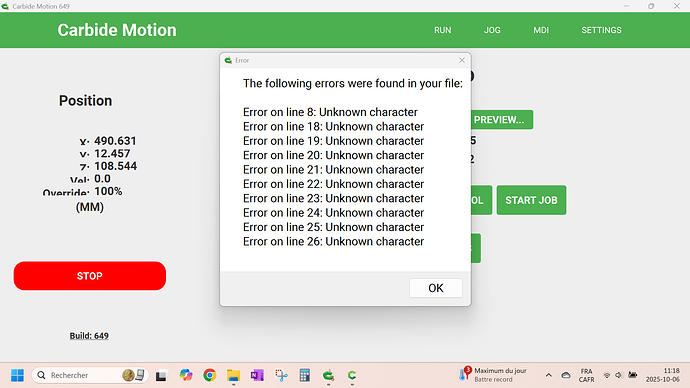Image resolution: width=690 pixels, height=388 pixels.
Task: Open the Maximum du jour weather widget
Action: pyautogui.click(x=492, y=375)
